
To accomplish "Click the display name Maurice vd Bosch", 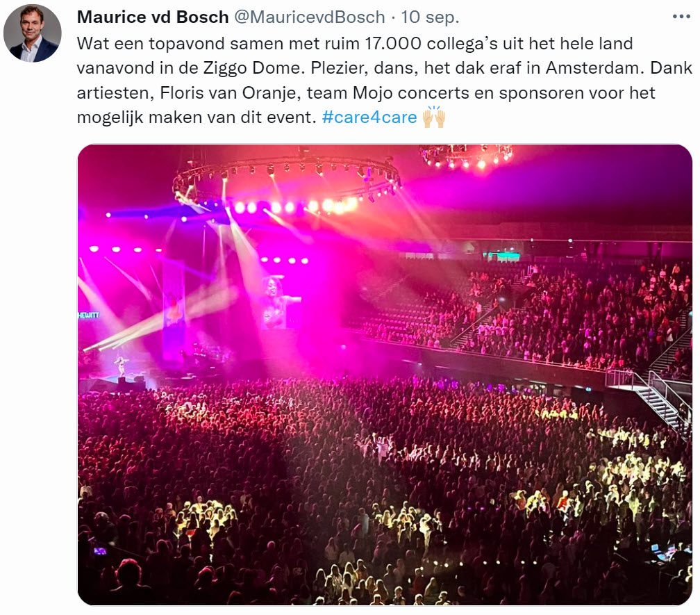I will point(153,17).
